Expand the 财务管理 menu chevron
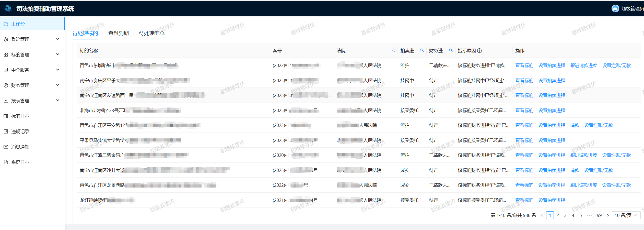 click(x=58, y=85)
